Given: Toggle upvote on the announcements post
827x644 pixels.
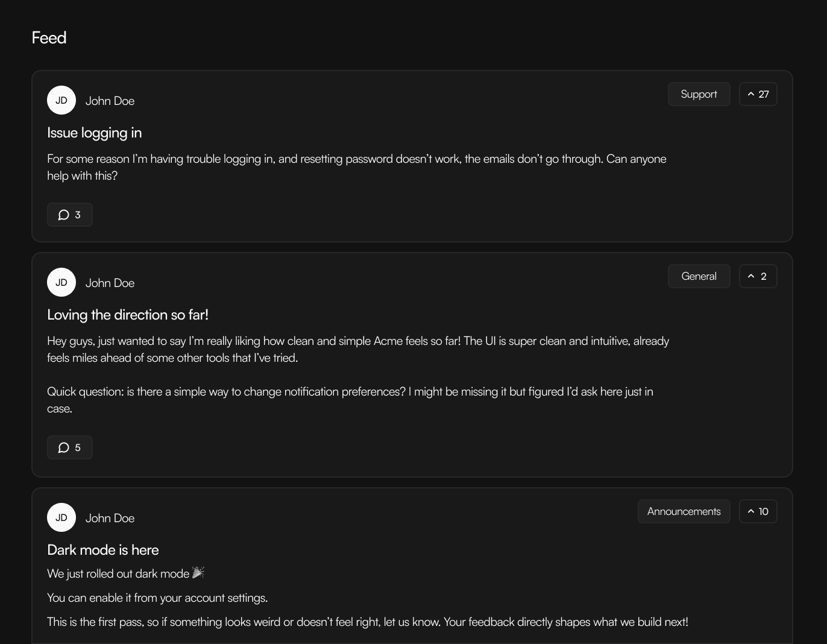Looking at the screenshot, I should point(758,511).
